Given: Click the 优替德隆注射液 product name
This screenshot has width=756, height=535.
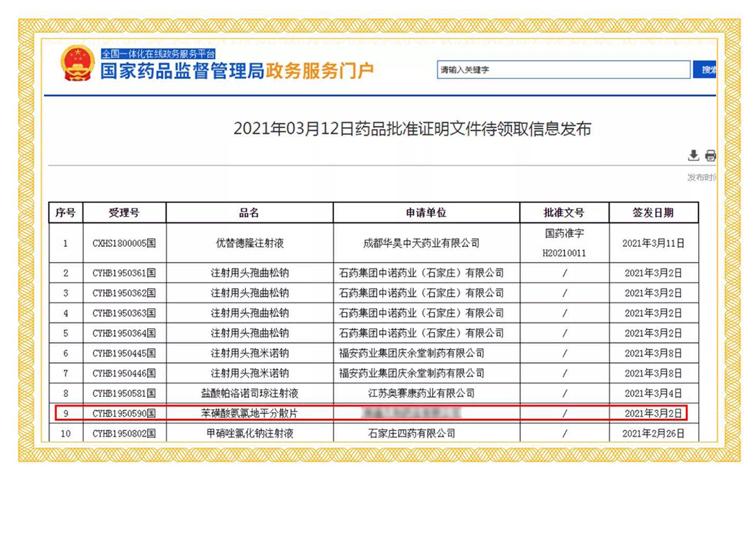Looking at the screenshot, I should [249, 243].
